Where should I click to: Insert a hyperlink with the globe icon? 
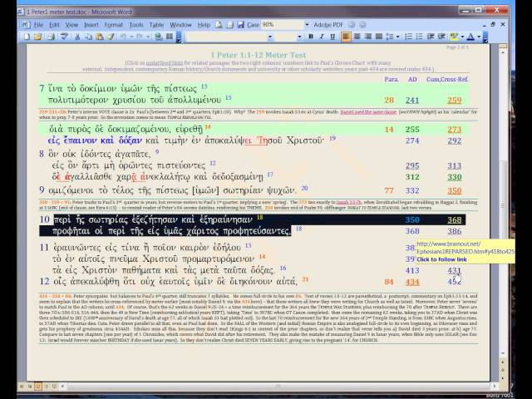pyautogui.click(x=159, y=37)
